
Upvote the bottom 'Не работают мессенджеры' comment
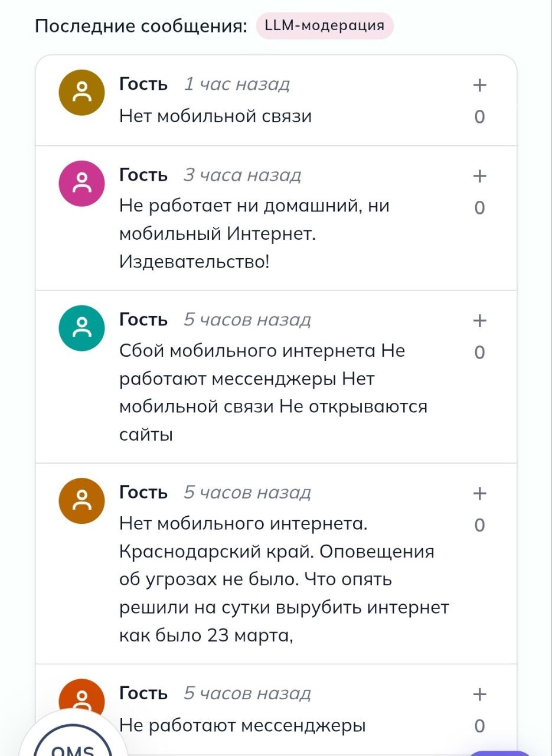pyautogui.click(x=479, y=695)
